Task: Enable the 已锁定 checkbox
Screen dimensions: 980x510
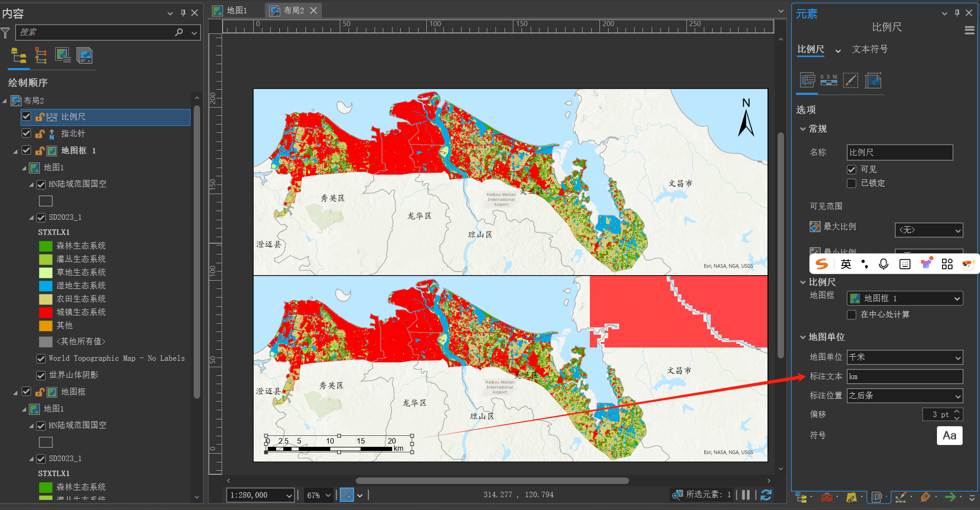Action: (x=852, y=183)
